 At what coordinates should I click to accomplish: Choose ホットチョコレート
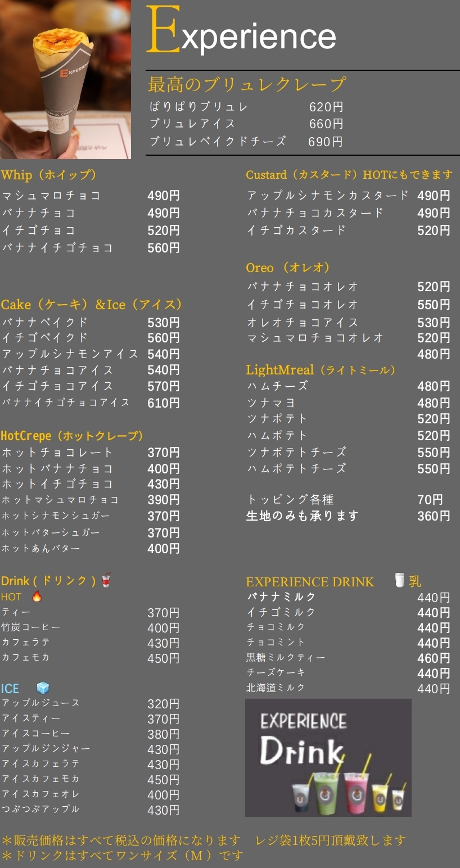[57, 453]
